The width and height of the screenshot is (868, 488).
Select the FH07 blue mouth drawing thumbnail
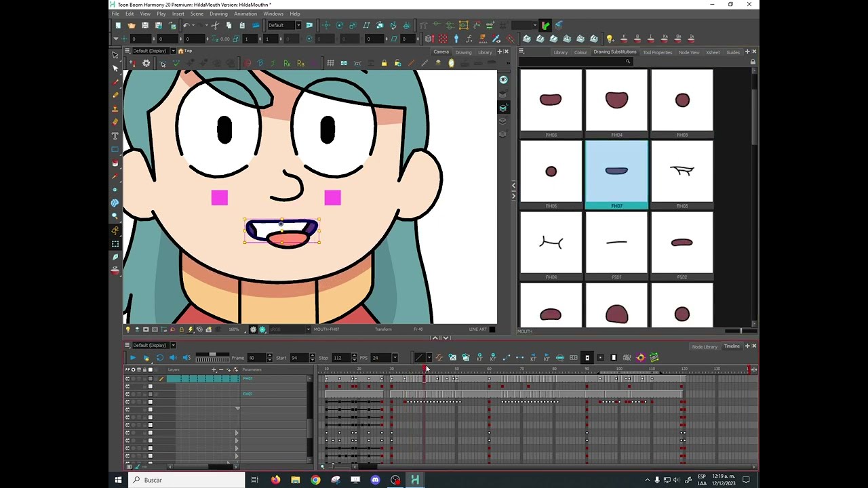click(x=616, y=174)
